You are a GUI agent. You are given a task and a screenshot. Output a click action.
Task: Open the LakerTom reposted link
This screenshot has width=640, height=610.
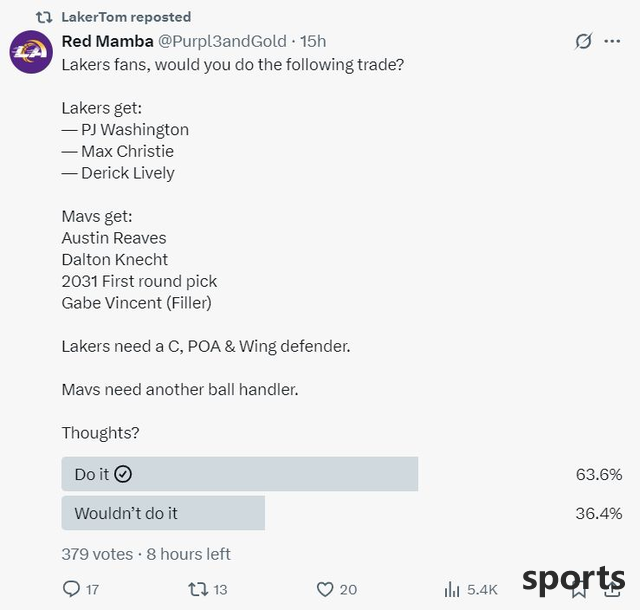(126, 17)
